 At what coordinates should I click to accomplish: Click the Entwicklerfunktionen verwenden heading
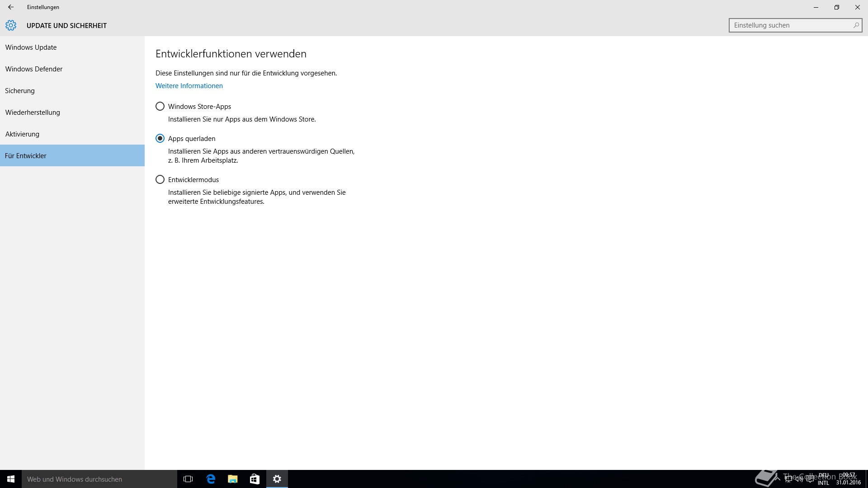pyautogui.click(x=231, y=54)
